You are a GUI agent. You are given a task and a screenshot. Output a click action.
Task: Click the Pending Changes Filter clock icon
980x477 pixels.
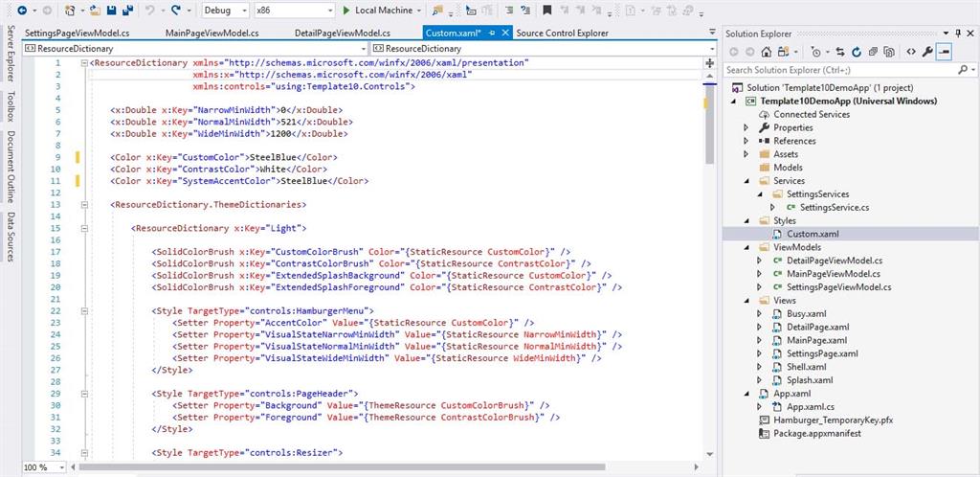point(815,52)
